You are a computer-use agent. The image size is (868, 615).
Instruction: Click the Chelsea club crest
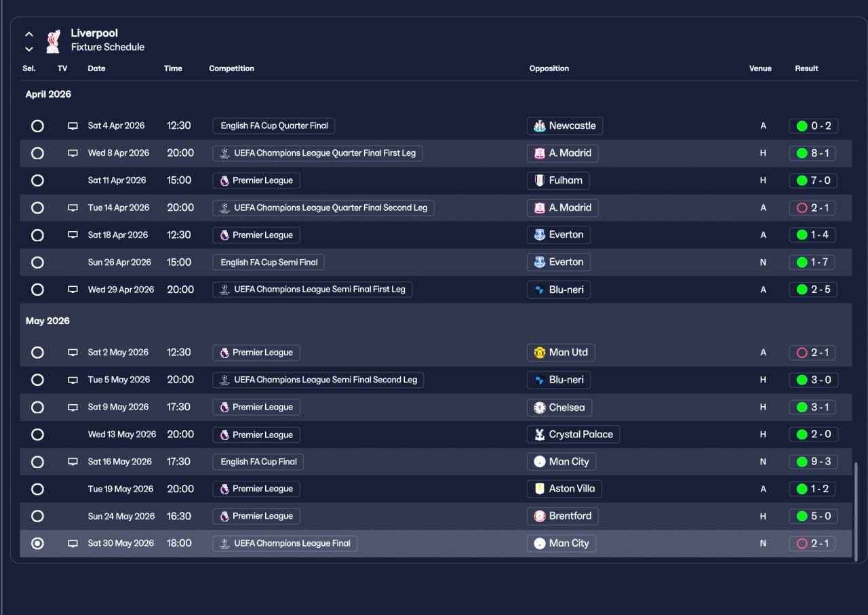[x=540, y=408]
